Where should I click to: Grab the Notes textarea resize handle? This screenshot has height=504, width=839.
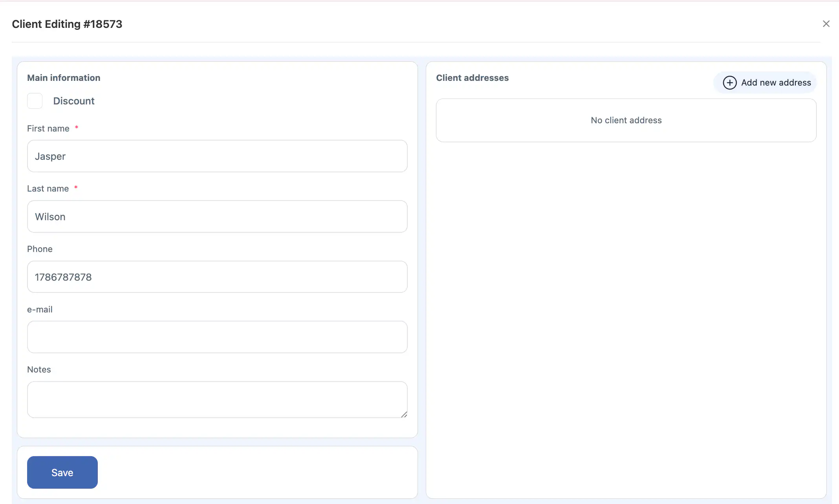pyautogui.click(x=404, y=415)
